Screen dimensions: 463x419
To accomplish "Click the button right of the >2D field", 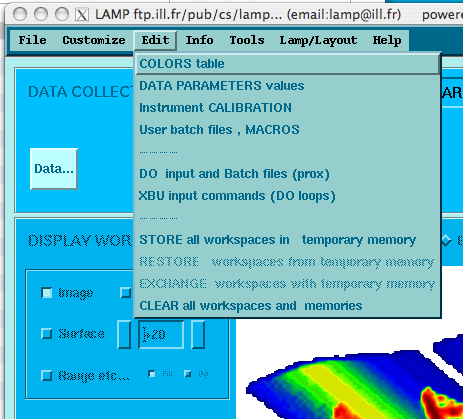I will click(x=198, y=334).
